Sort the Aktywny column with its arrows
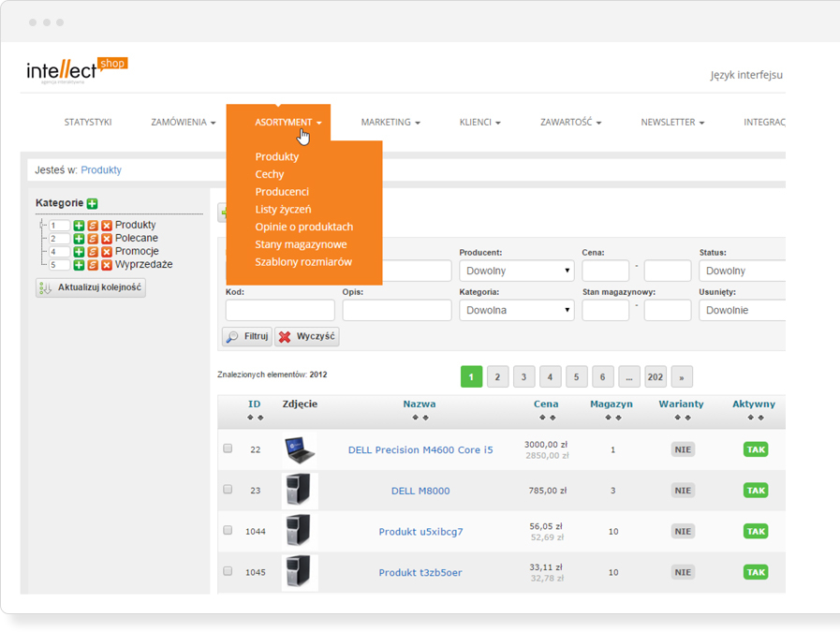The image size is (840, 632). pos(756,418)
